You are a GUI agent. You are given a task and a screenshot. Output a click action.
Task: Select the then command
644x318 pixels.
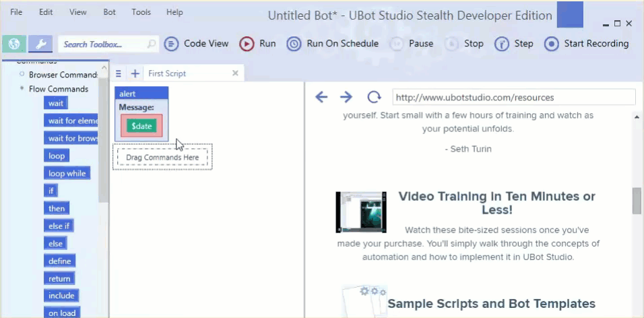point(57,208)
